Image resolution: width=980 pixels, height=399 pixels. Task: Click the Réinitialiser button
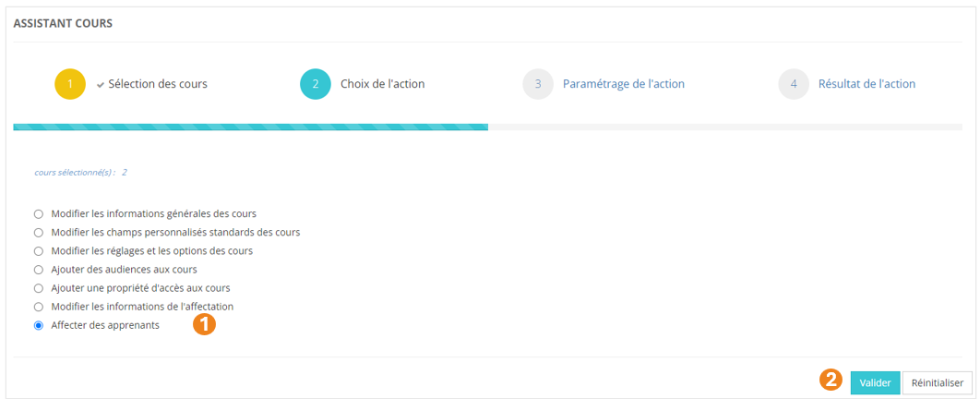point(937,382)
